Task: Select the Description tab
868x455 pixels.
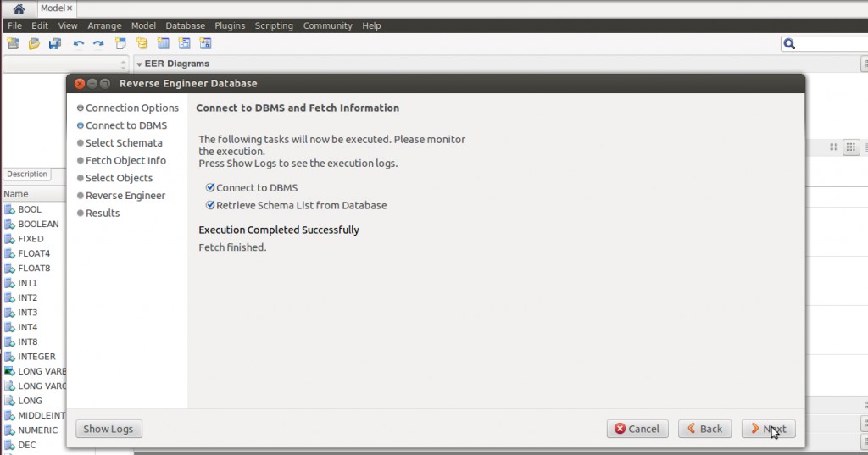Action: (27, 174)
